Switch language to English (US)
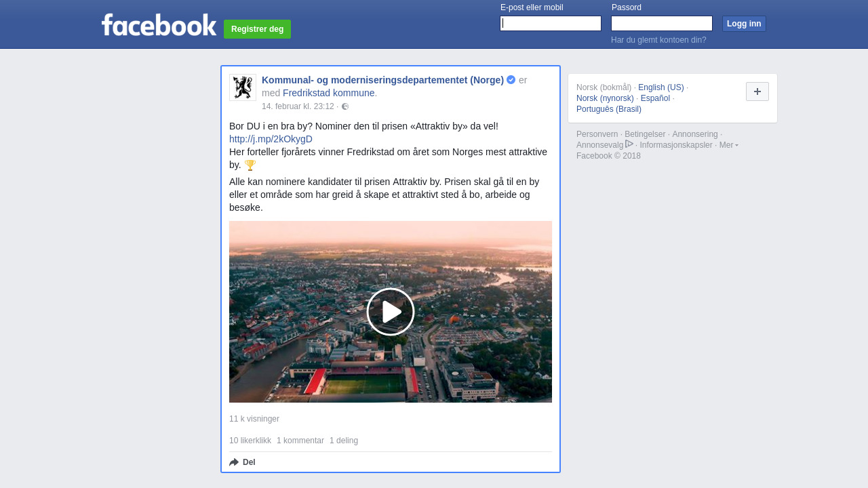Screen dimensions: 868x488 coord(661,87)
